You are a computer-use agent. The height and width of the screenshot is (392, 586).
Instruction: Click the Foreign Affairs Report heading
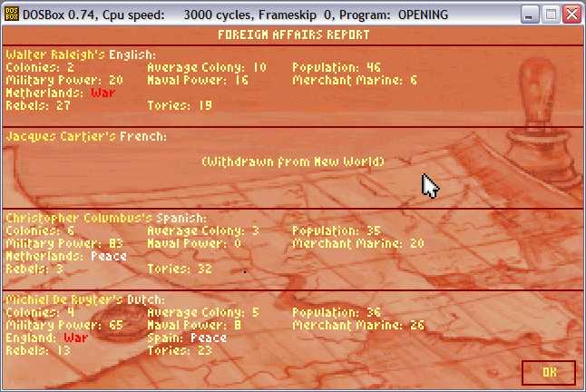[x=293, y=34]
